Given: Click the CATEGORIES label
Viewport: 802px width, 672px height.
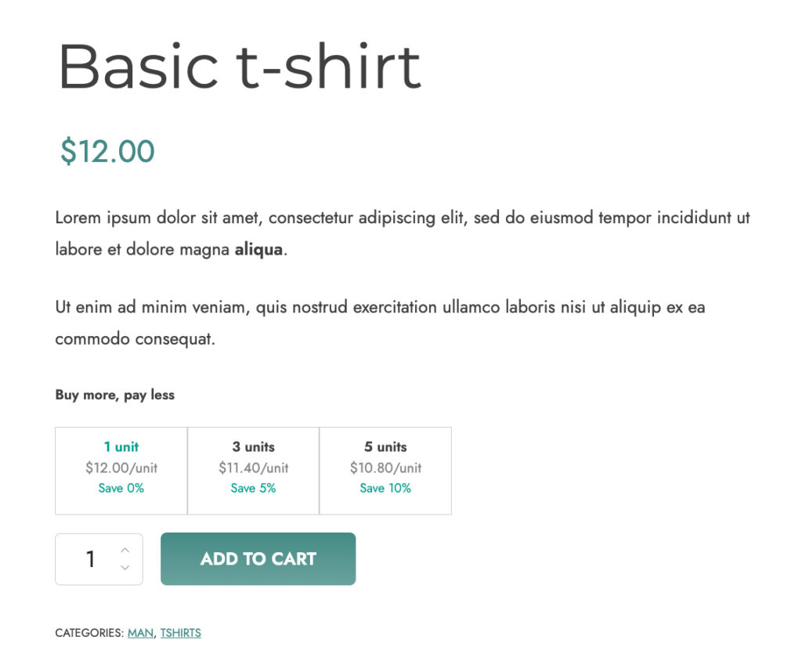Looking at the screenshot, I should (x=89, y=633).
